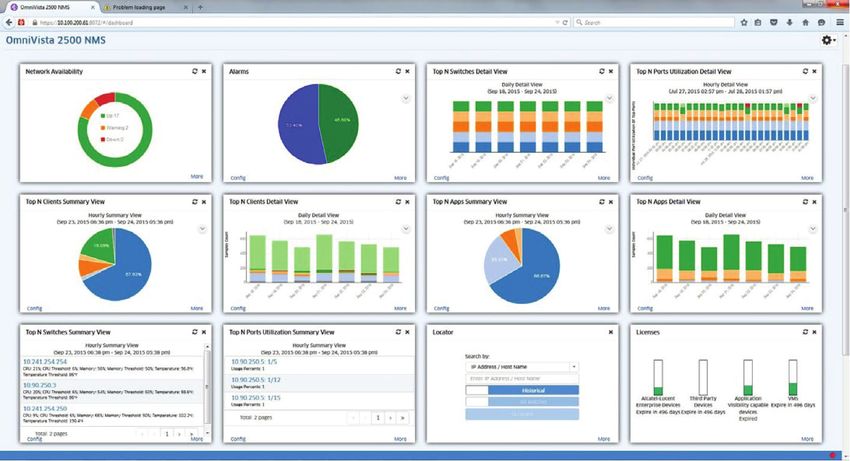
Task: Open port 10.90.250.5: 1/5 link
Action: (x=254, y=361)
